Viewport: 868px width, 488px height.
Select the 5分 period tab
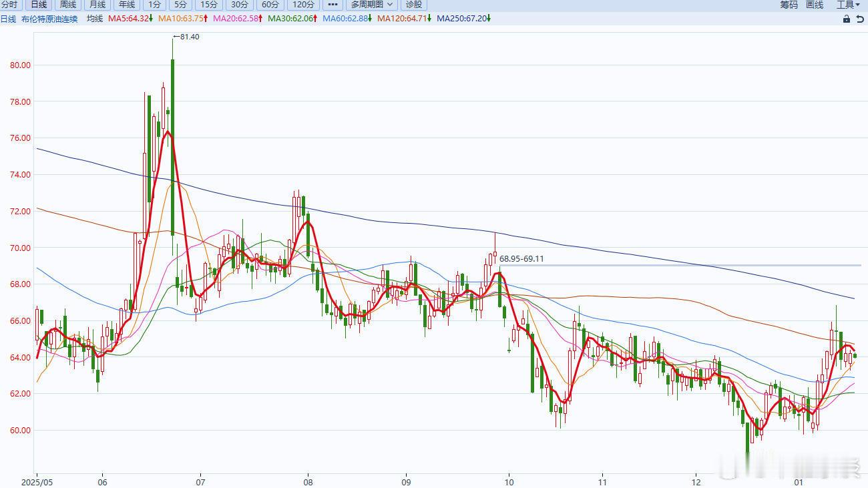[x=180, y=4]
